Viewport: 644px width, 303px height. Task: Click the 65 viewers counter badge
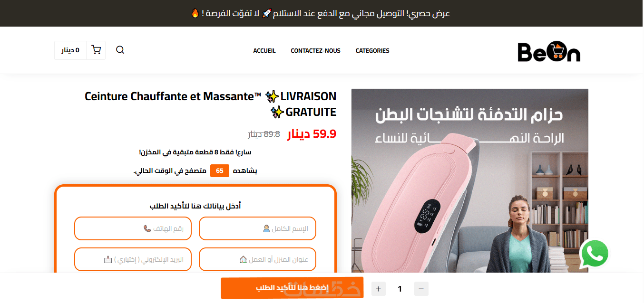click(220, 170)
